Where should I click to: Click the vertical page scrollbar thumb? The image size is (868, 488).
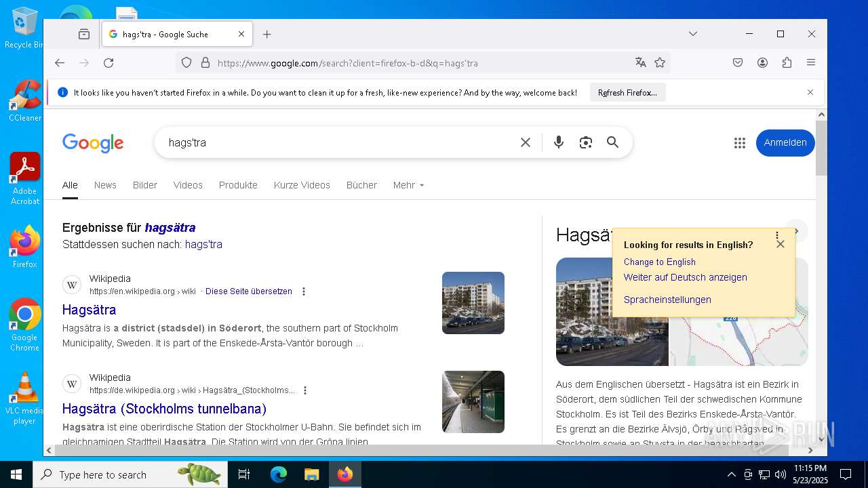point(821,148)
